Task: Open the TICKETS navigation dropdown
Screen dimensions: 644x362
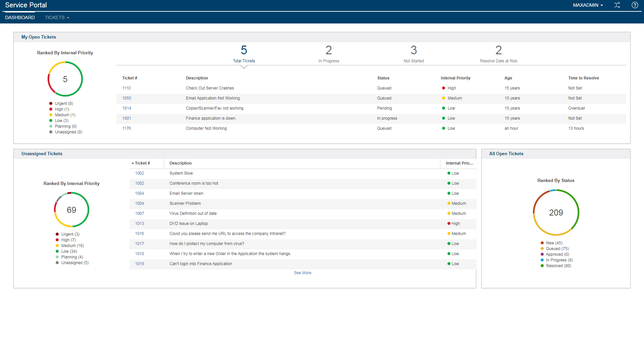Action: click(57, 17)
